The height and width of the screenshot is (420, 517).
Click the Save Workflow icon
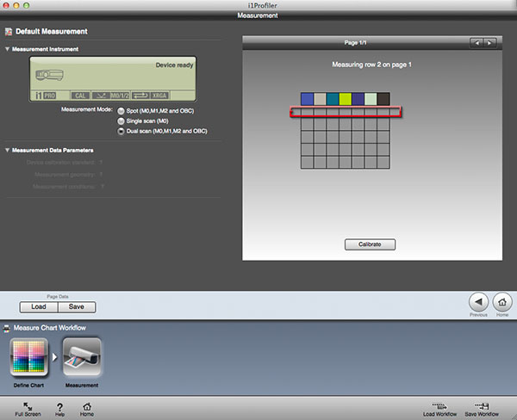coord(482,406)
